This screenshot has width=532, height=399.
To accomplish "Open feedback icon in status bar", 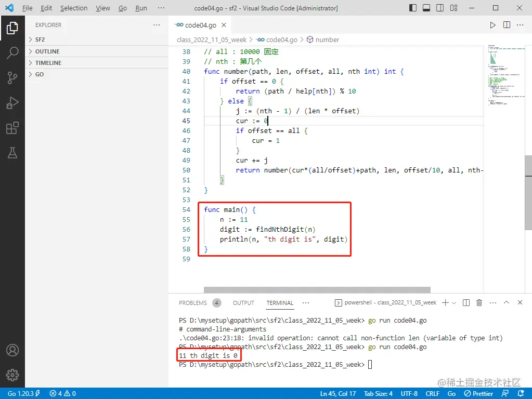I will (505, 394).
